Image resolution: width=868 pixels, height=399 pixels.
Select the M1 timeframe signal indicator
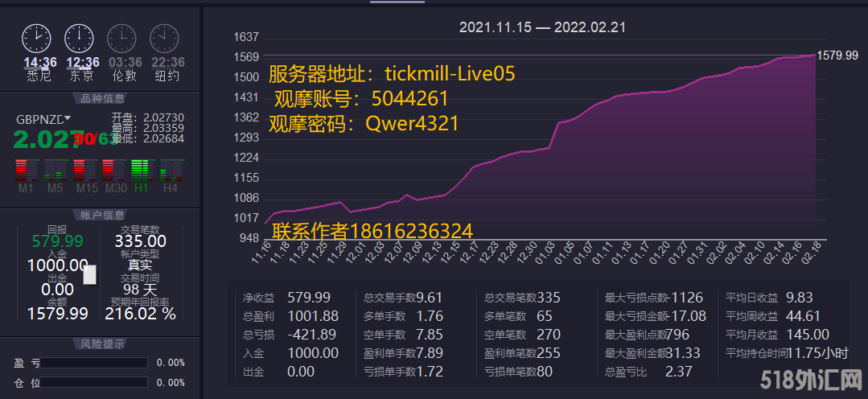click(26, 171)
